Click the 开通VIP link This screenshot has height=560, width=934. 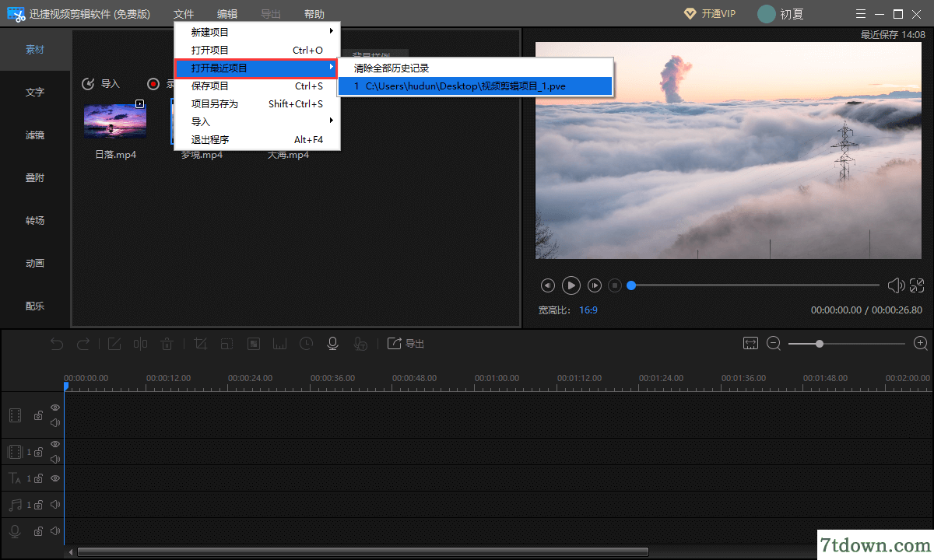[x=718, y=14]
